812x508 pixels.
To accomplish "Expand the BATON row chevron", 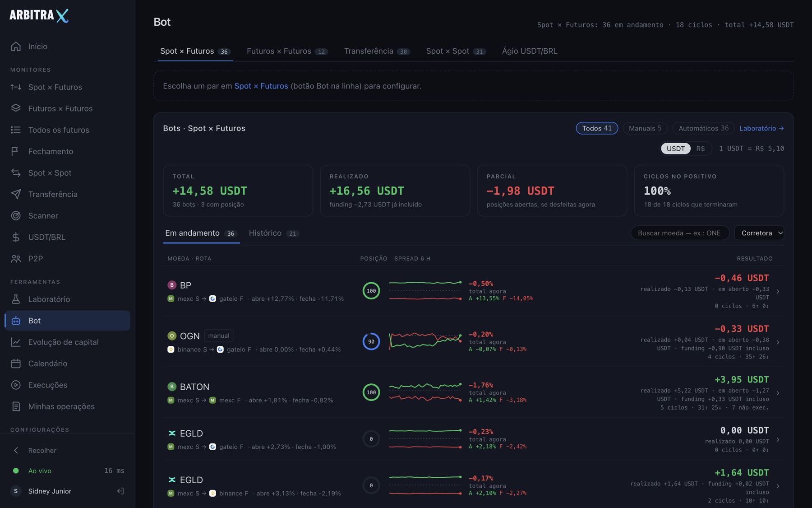I will point(778,393).
